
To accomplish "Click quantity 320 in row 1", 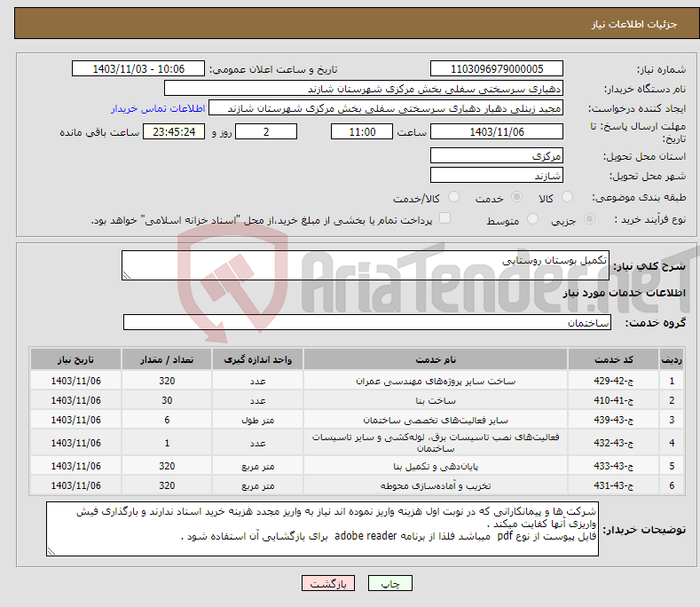I will [167, 381].
